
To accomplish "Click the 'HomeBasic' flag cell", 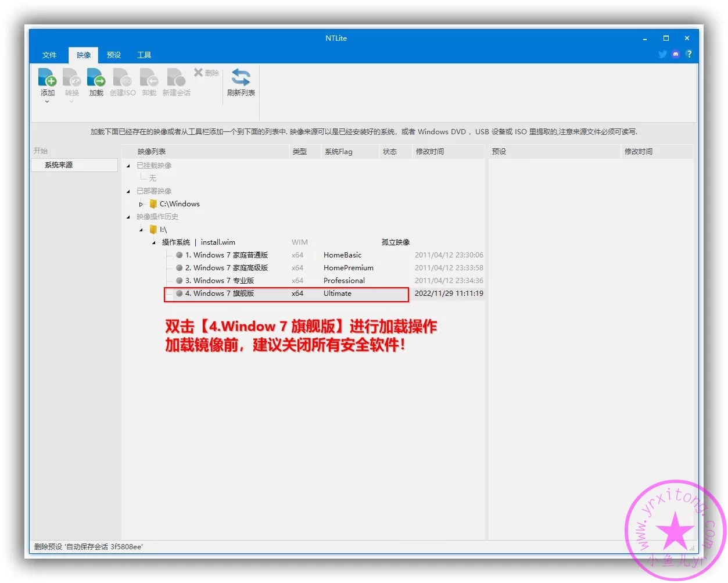I will (342, 255).
